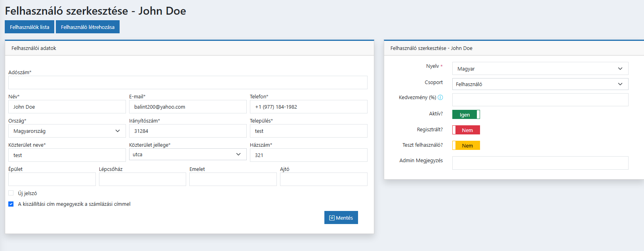644x251 pixels.
Task: Toggle the Teszt felhasználó switch
Action: click(466, 146)
